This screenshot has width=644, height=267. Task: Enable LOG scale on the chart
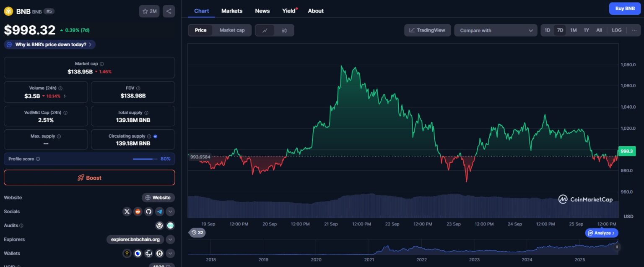point(616,30)
